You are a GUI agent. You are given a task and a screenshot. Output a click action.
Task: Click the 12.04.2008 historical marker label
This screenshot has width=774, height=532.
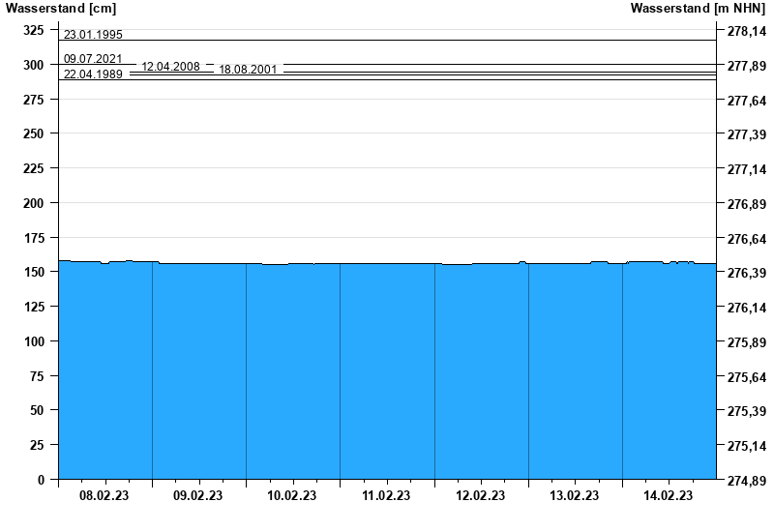170,67
